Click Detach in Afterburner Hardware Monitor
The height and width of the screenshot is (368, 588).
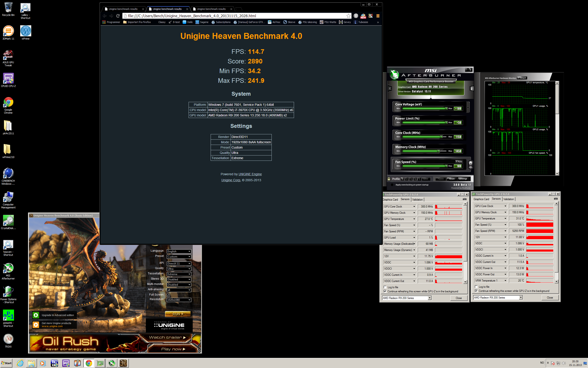(522, 78)
